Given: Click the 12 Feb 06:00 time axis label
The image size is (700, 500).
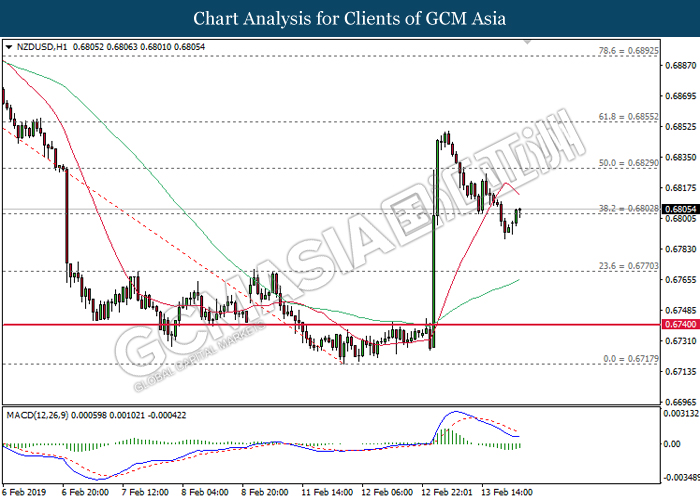Looking at the screenshot, I should [x=387, y=492].
